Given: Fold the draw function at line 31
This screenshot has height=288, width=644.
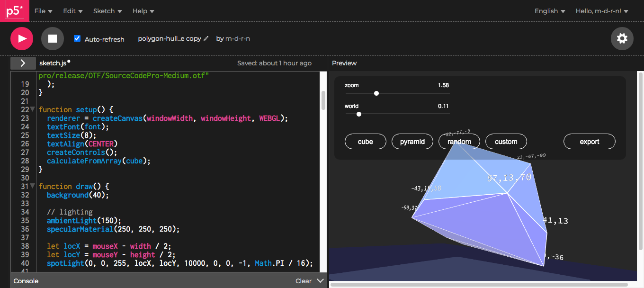Looking at the screenshot, I should [x=33, y=186].
